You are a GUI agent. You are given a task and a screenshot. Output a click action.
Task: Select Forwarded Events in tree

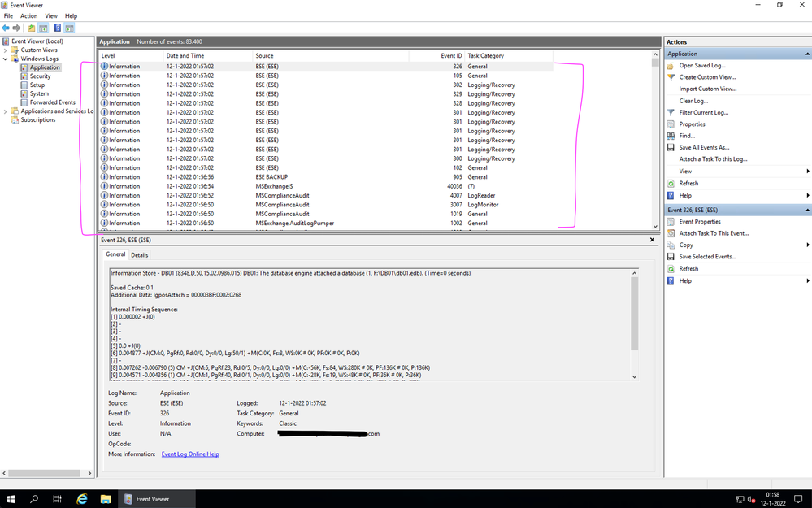(x=52, y=102)
